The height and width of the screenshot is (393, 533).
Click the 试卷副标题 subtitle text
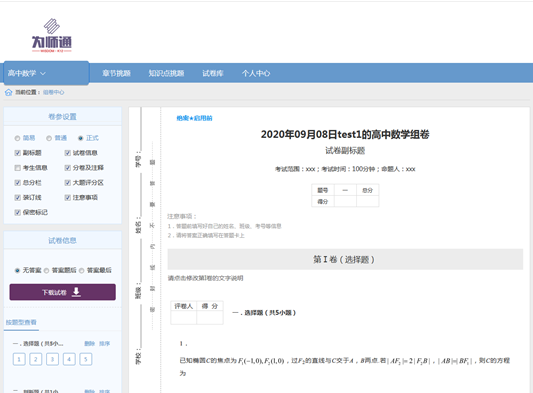(345, 150)
